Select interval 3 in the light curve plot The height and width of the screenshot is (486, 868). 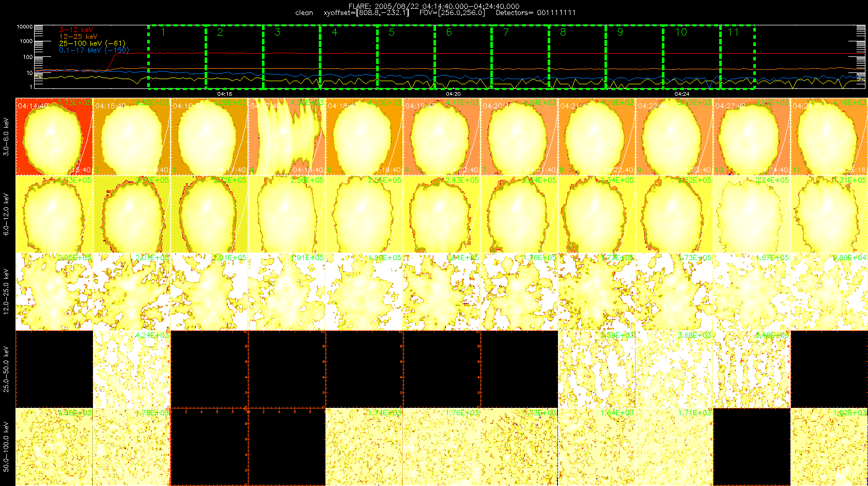tap(291, 57)
